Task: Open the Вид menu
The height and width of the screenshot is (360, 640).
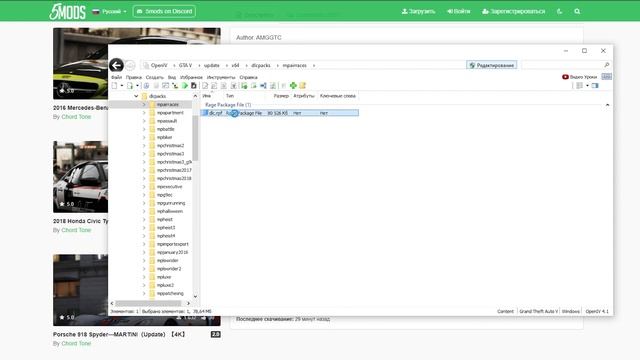Action: coord(172,77)
